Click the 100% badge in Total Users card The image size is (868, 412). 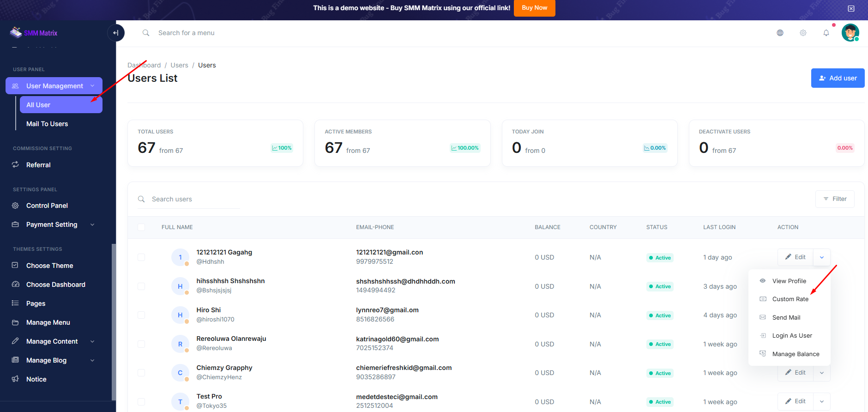tap(282, 148)
